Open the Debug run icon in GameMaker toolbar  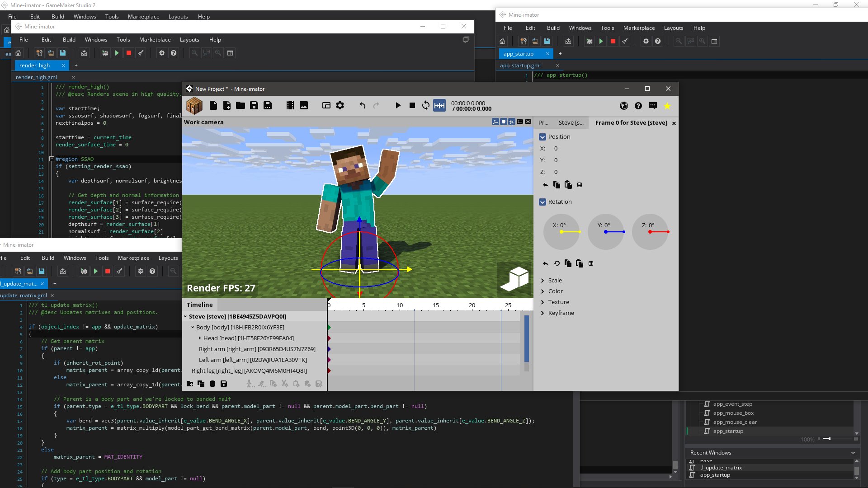coord(590,41)
